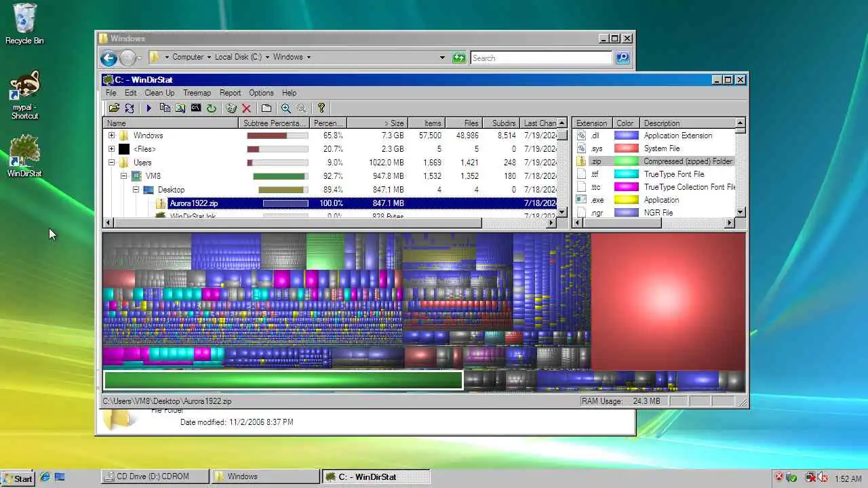Viewport: 868px width, 488px height.
Task: Click the Show Desktop quick launch icon
Action: [x=60, y=477]
